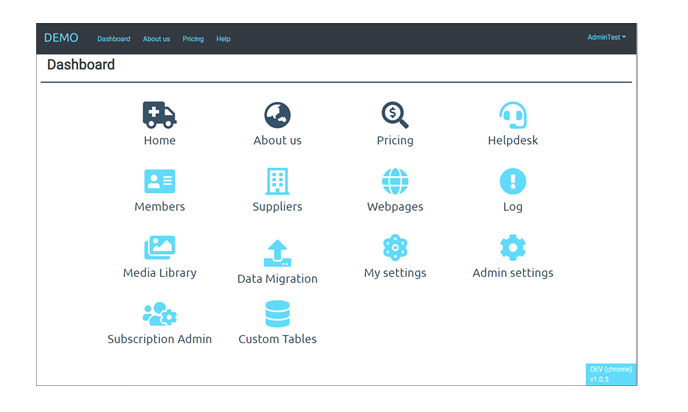Image resolution: width=688 pixels, height=412 pixels.
Task: Open the Media Library images icon
Action: (x=160, y=247)
